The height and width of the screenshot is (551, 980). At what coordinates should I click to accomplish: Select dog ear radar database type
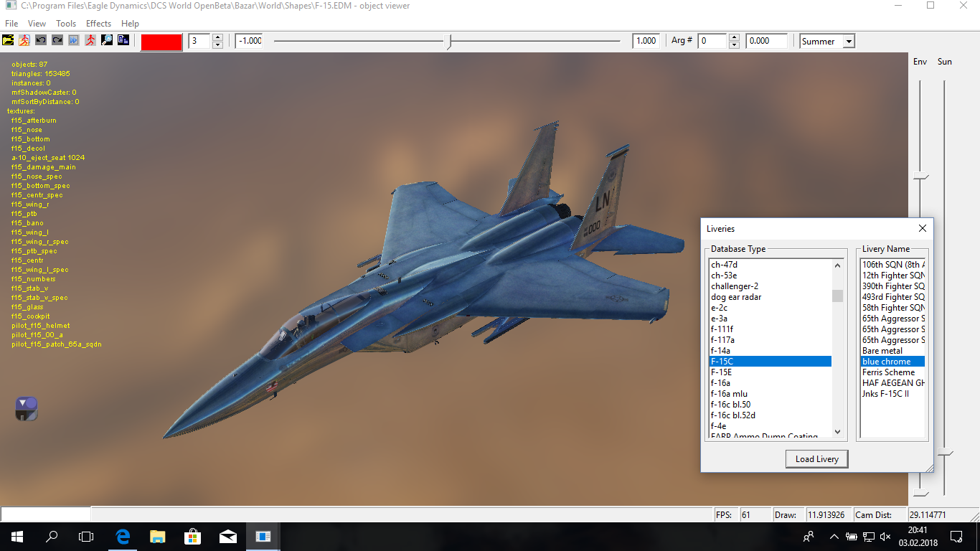(770, 297)
